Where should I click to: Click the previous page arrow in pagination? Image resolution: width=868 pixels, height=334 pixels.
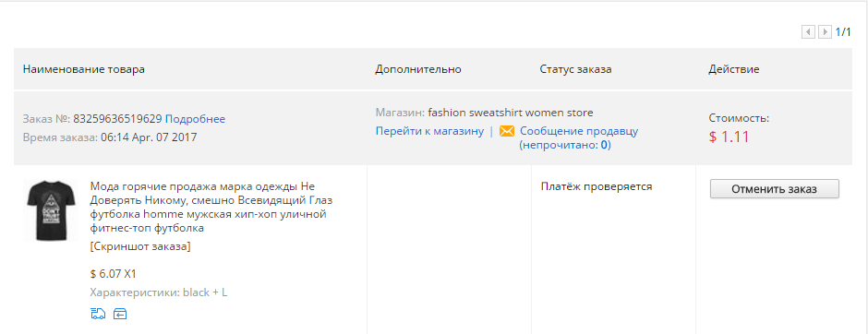(x=808, y=32)
